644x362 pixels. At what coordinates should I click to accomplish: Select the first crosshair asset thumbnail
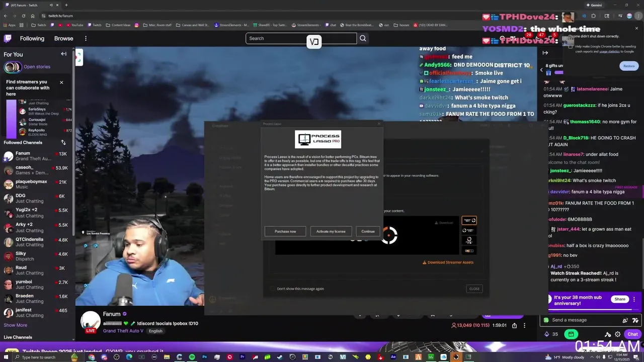point(469,220)
